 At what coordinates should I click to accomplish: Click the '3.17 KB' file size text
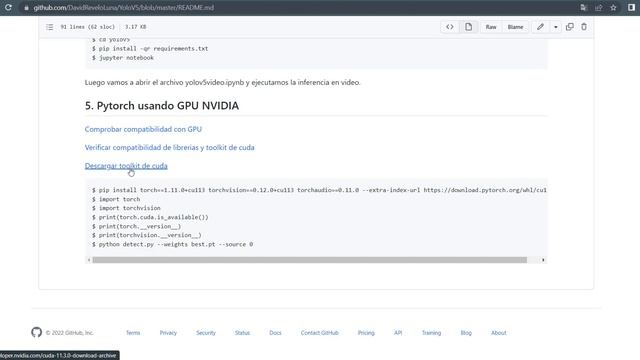click(136, 27)
